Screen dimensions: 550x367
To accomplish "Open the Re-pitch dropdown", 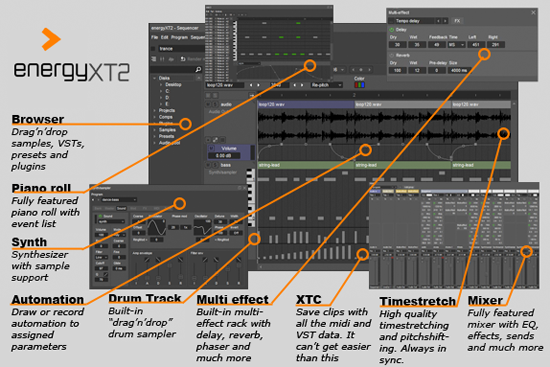I will [x=326, y=85].
